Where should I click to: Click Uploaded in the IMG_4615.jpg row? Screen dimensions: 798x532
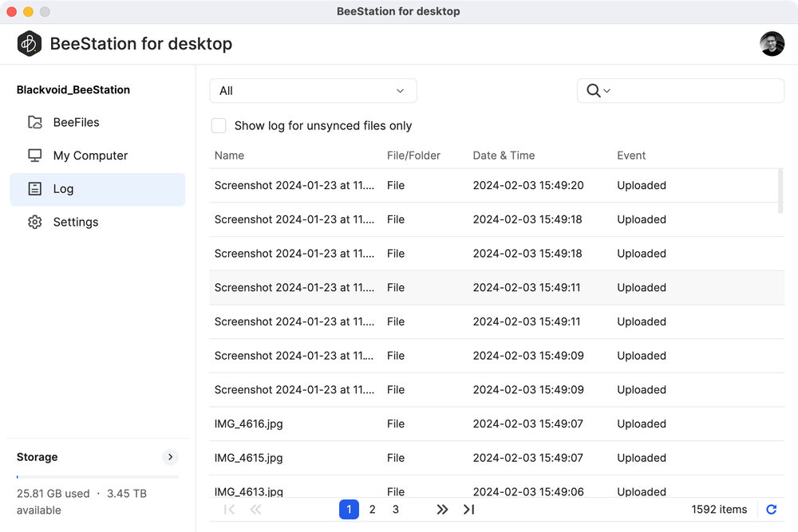click(642, 458)
